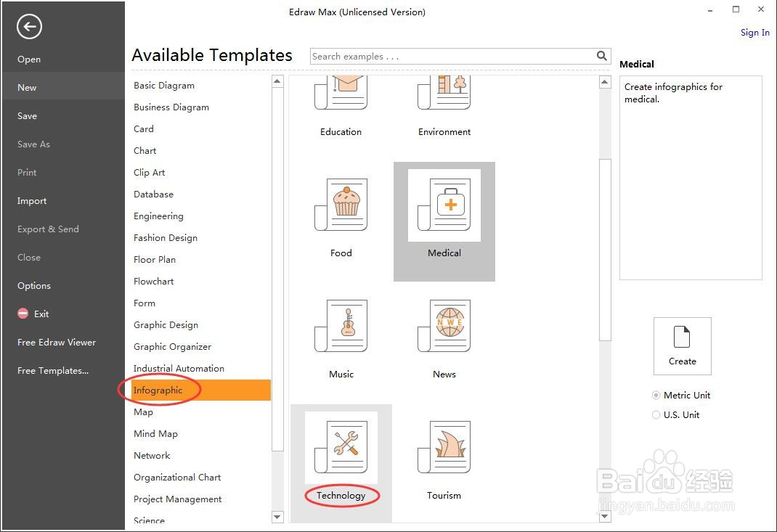Select the Flowchart category
Viewport: 777px width, 532px height.
click(154, 282)
